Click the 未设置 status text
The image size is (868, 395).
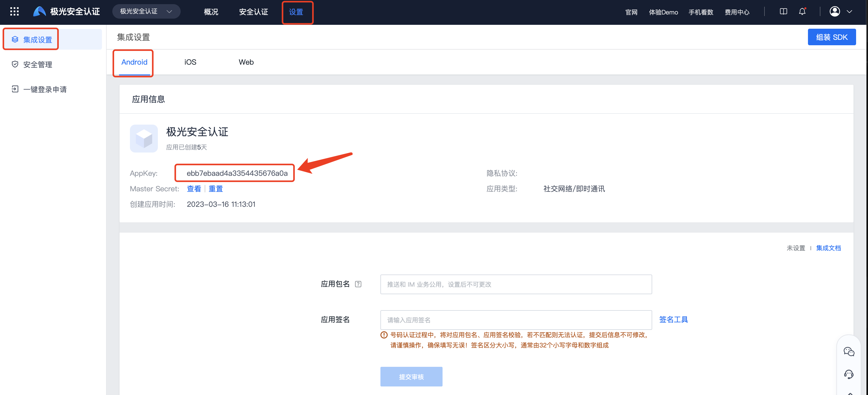tap(796, 248)
